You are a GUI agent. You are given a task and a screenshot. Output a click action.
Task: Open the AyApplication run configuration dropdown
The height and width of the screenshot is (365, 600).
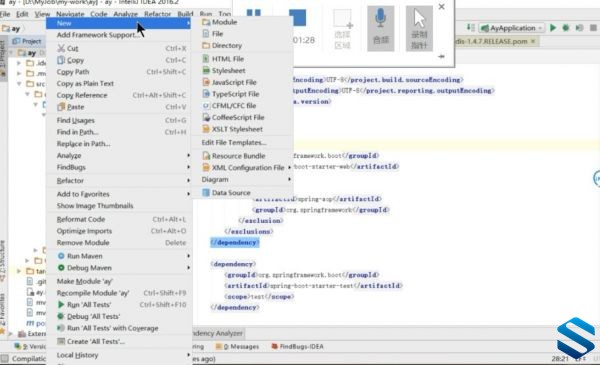(x=512, y=28)
